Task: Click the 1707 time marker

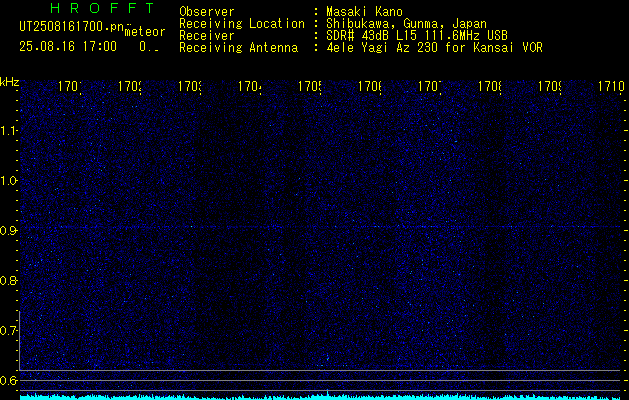Action: 430,86
